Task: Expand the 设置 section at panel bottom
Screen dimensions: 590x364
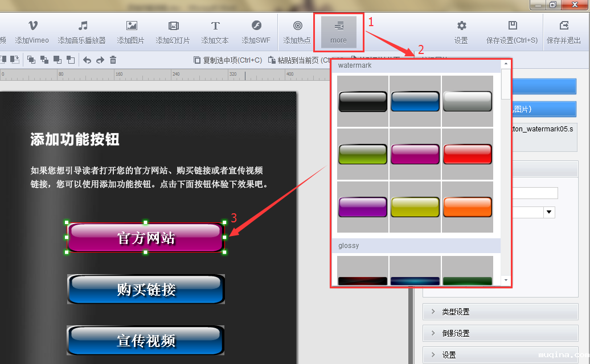Action: tap(501, 355)
